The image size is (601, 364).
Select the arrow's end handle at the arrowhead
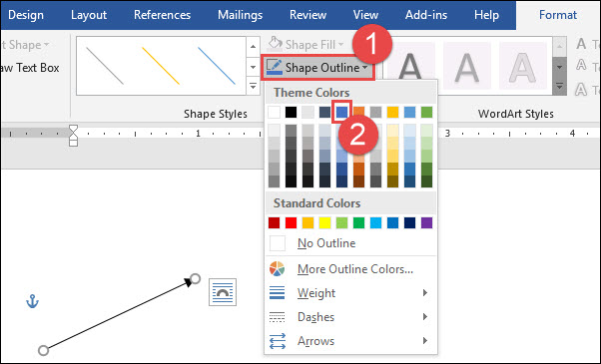pos(195,278)
